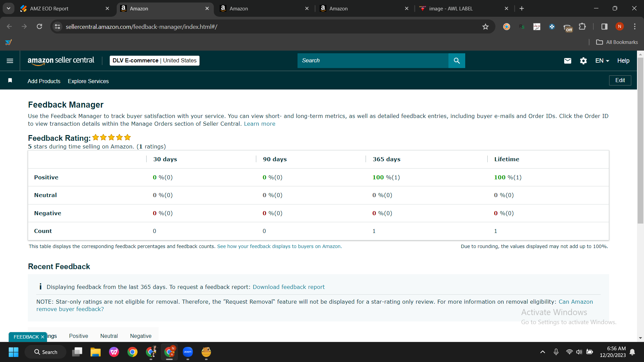The width and height of the screenshot is (644, 362).
Task: Open 'See how your feedback displays' link
Action: coord(279,246)
